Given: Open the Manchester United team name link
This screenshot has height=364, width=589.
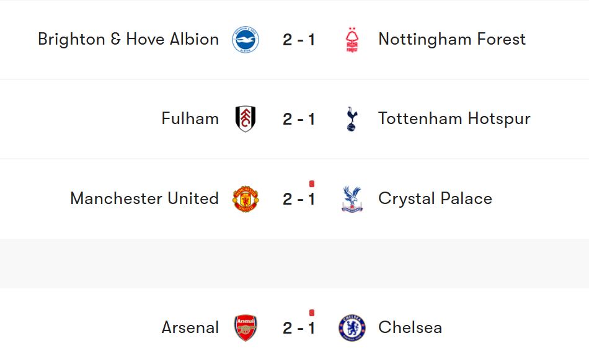Looking at the screenshot, I should 144,199.
